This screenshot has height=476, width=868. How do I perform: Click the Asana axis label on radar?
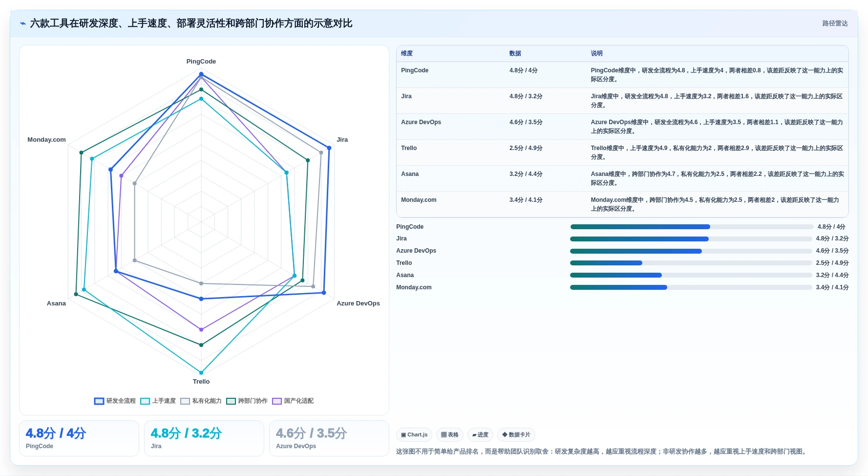click(x=56, y=303)
